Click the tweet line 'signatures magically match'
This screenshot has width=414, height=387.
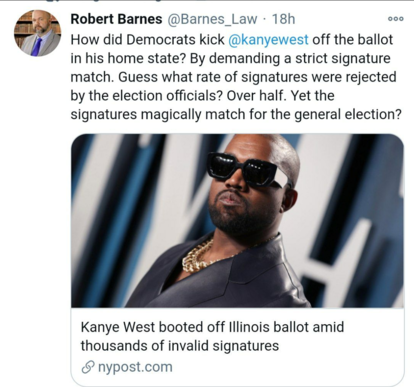pyautogui.click(x=236, y=114)
